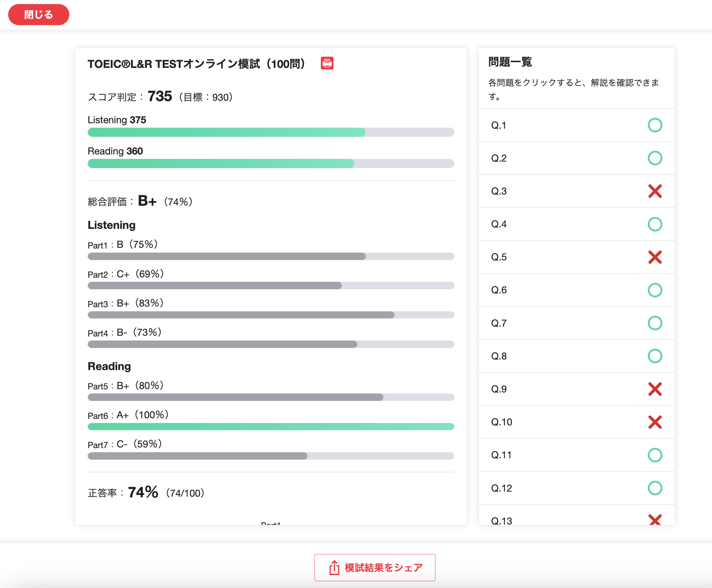
Task: Click the 総合評価 B+ grade text
Action: coord(147,201)
